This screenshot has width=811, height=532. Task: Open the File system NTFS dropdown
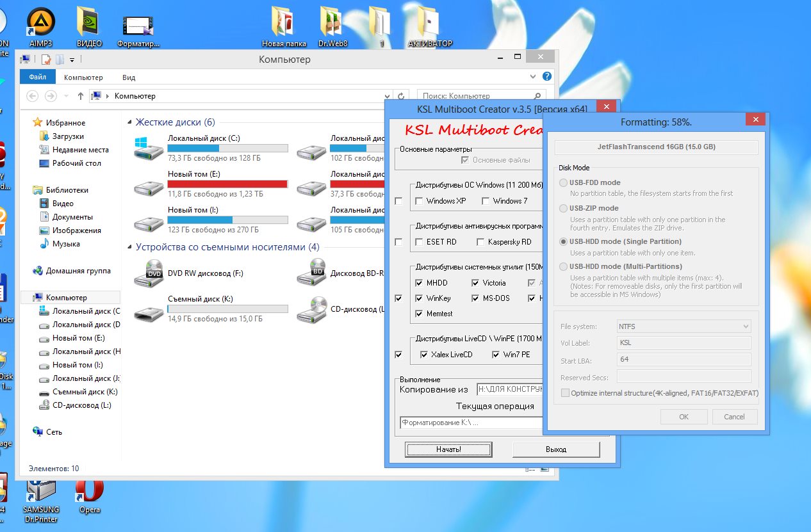683,326
